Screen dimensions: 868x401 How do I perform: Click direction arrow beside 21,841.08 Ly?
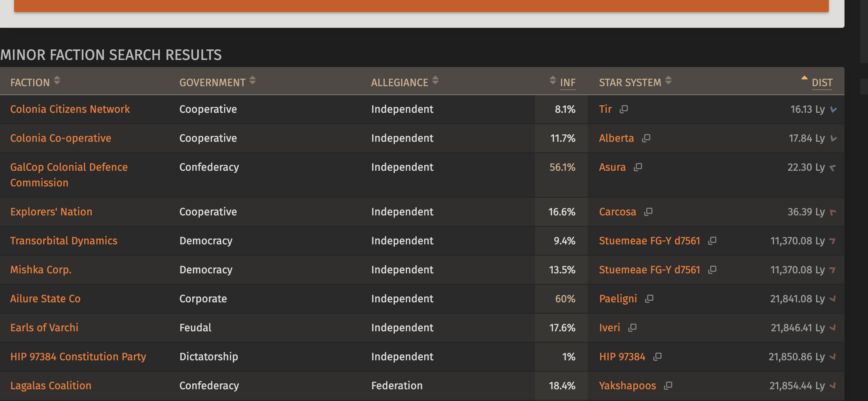tap(833, 299)
